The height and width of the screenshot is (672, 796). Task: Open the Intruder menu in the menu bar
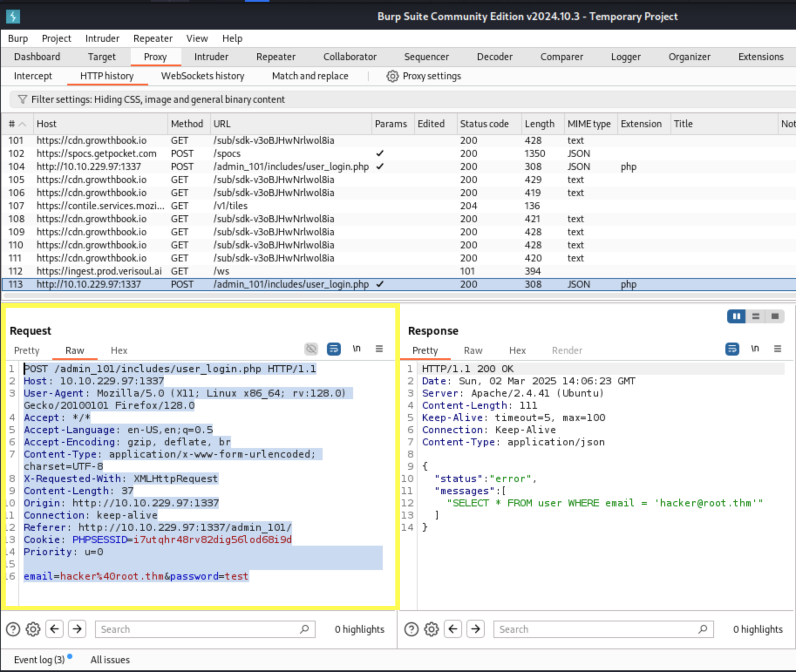[102, 38]
